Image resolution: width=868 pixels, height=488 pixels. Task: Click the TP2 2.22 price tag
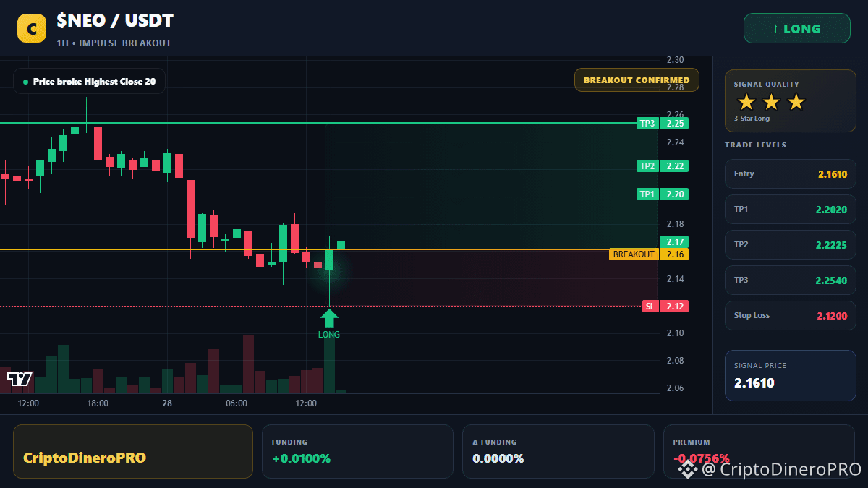click(x=663, y=166)
